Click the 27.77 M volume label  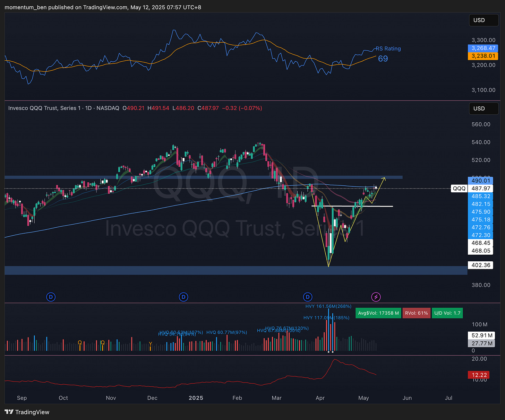point(482,343)
